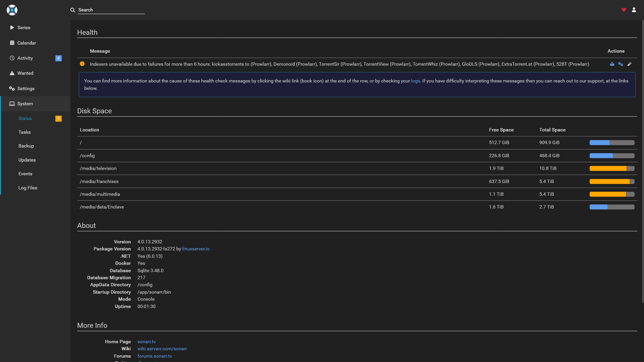Image resolution: width=644 pixels, height=362 pixels.
Task: Open the Backup submenu item
Action: (x=35, y=146)
